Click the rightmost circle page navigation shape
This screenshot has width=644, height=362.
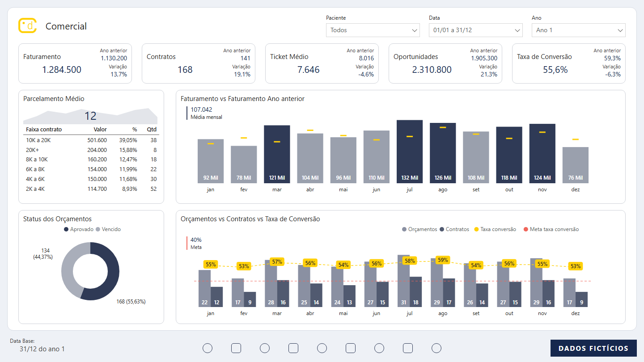point(436,348)
